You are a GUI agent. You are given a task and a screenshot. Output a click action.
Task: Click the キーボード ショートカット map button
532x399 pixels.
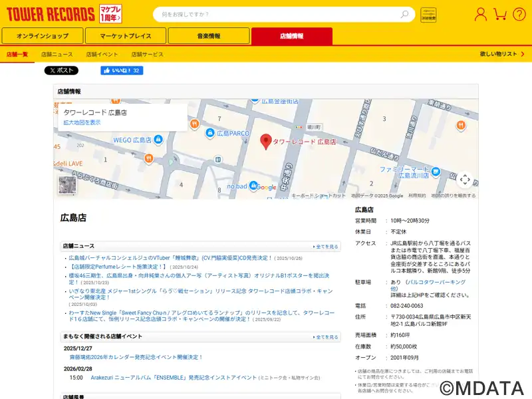[319, 196]
